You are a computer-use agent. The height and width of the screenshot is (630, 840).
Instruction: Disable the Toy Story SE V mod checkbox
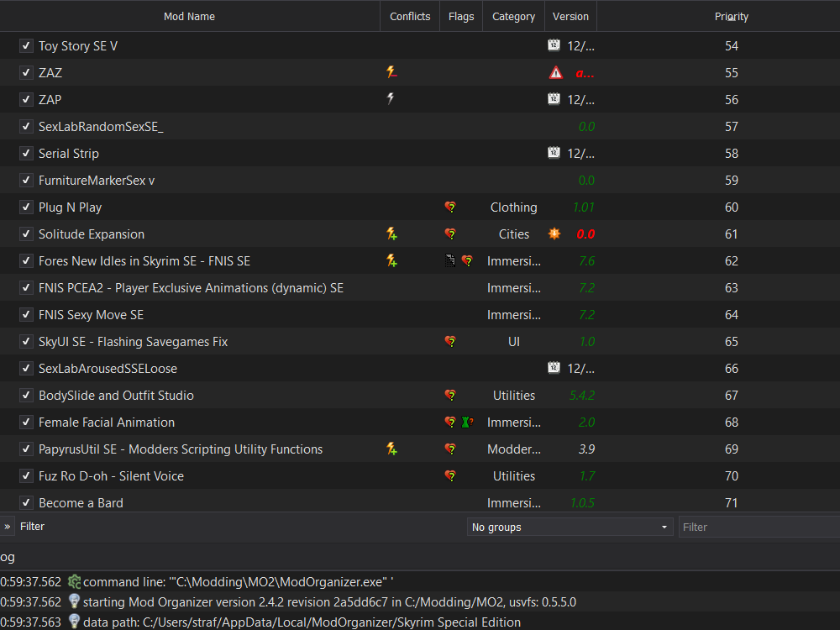point(26,45)
